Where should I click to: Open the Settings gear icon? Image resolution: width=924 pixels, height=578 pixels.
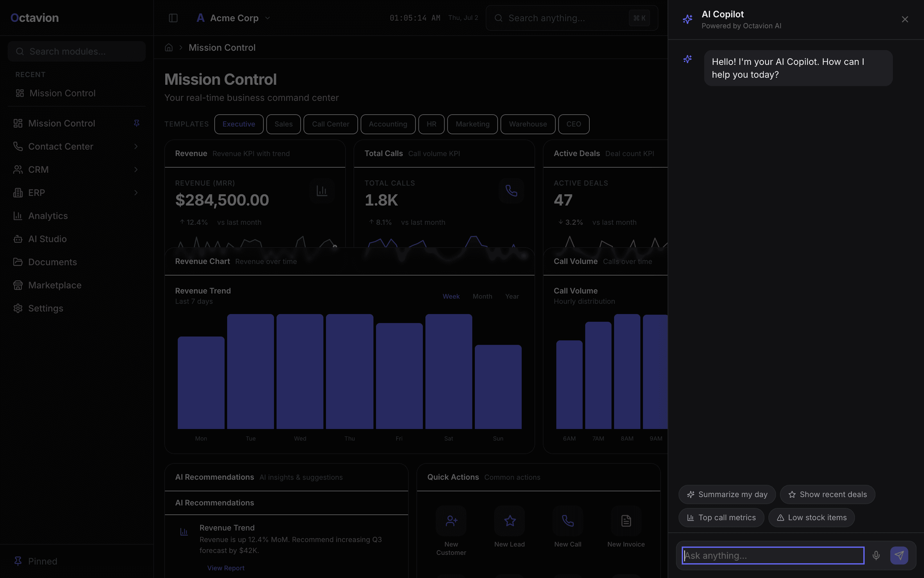[18, 308]
